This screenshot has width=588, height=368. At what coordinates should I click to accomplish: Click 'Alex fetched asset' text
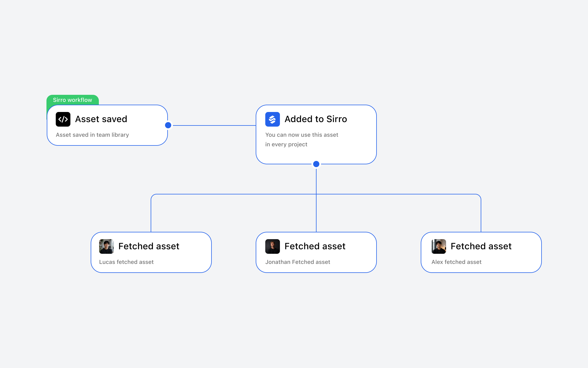(x=456, y=262)
